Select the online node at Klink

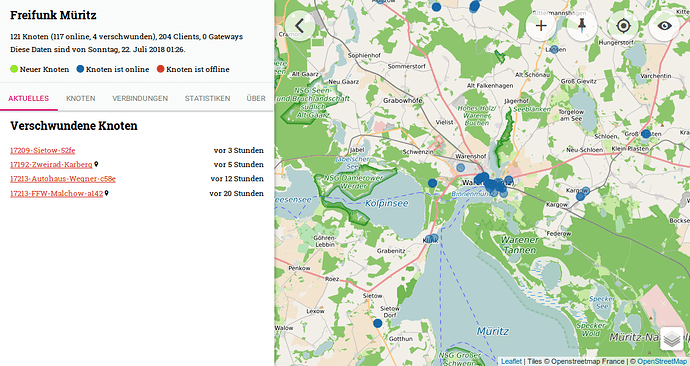point(433,238)
